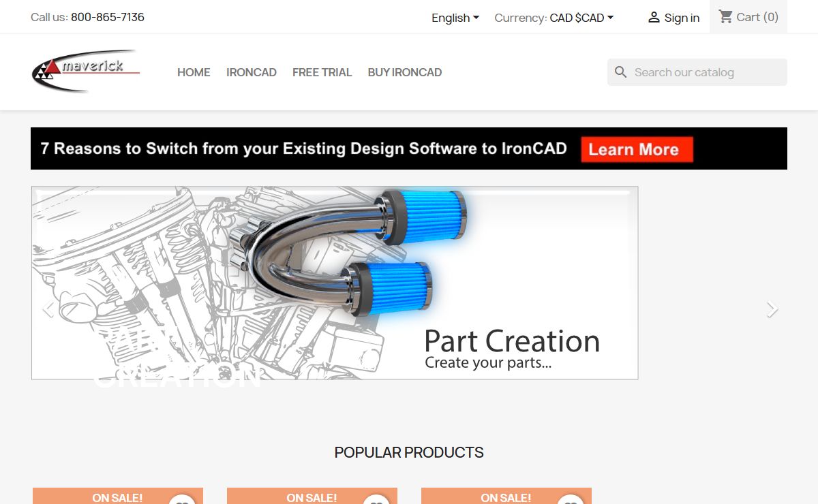Go to the HOME menu item
Image resolution: width=818 pixels, height=504 pixels.
coord(194,72)
